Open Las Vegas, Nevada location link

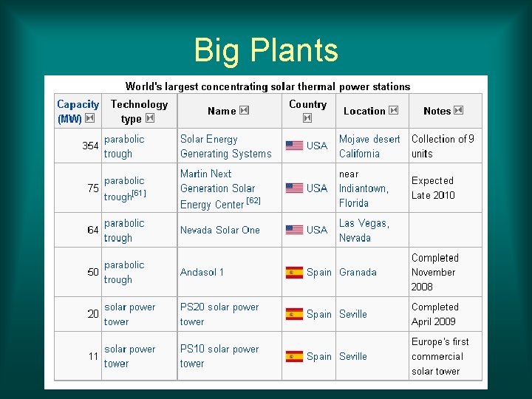364,231
